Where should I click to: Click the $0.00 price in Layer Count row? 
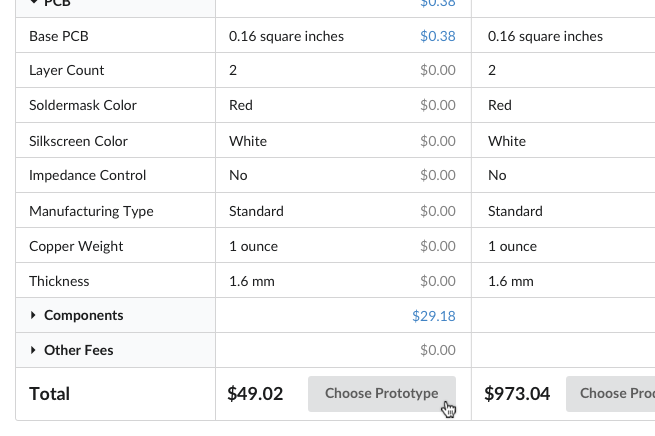point(438,70)
